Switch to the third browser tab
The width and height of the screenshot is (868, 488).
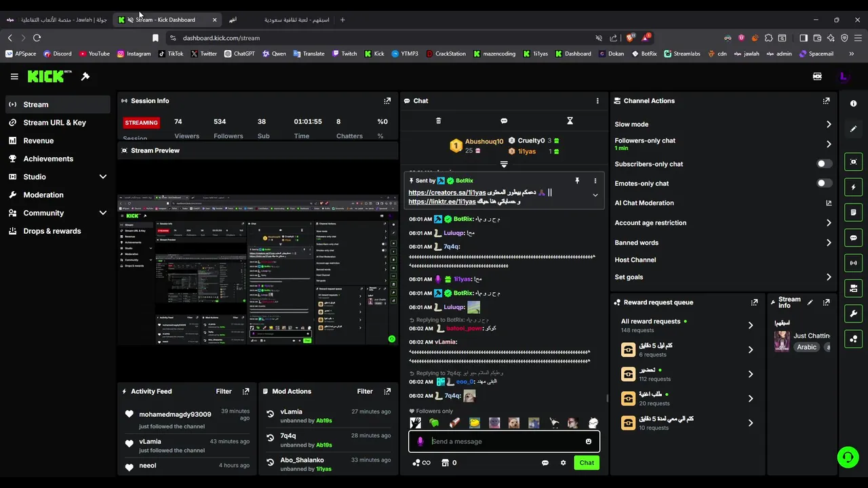click(x=278, y=20)
